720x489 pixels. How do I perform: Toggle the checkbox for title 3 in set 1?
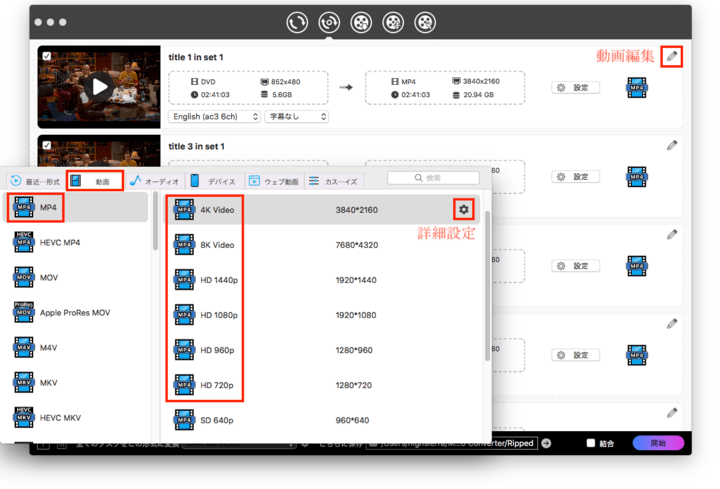coord(47,144)
